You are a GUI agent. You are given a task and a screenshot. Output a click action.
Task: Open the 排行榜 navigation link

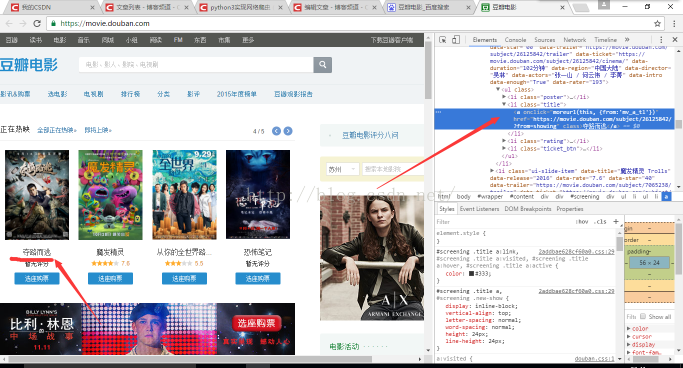tap(130, 94)
